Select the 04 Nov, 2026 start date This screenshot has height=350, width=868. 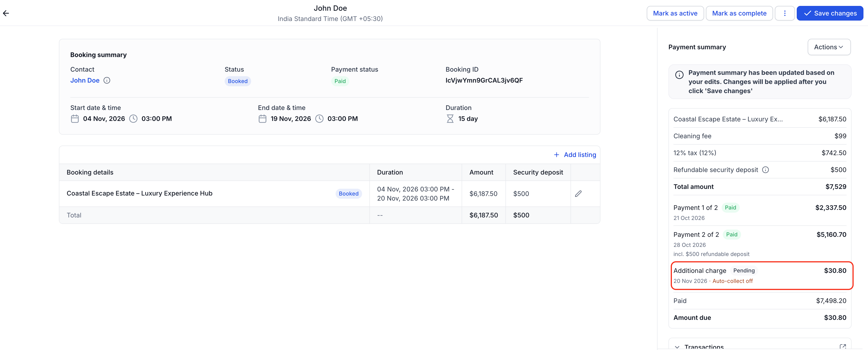click(x=104, y=119)
